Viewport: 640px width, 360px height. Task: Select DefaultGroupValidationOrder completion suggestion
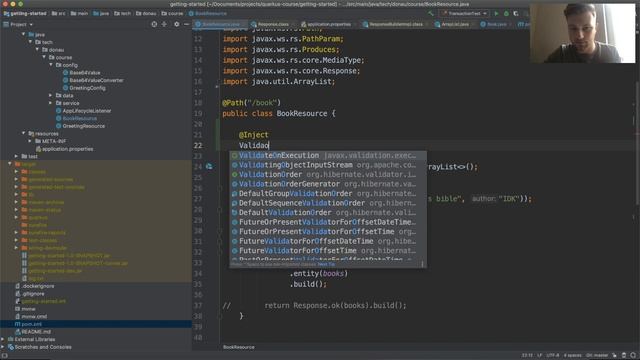click(x=328, y=193)
